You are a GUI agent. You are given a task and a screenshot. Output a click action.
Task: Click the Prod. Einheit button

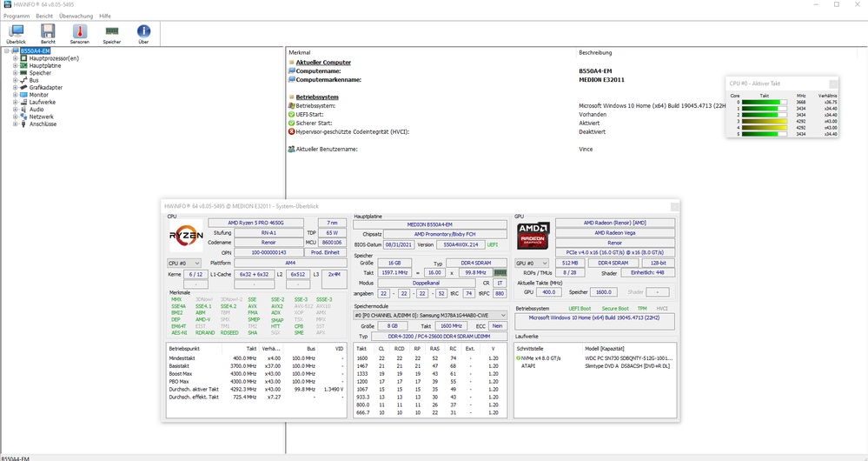click(x=325, y=252)
